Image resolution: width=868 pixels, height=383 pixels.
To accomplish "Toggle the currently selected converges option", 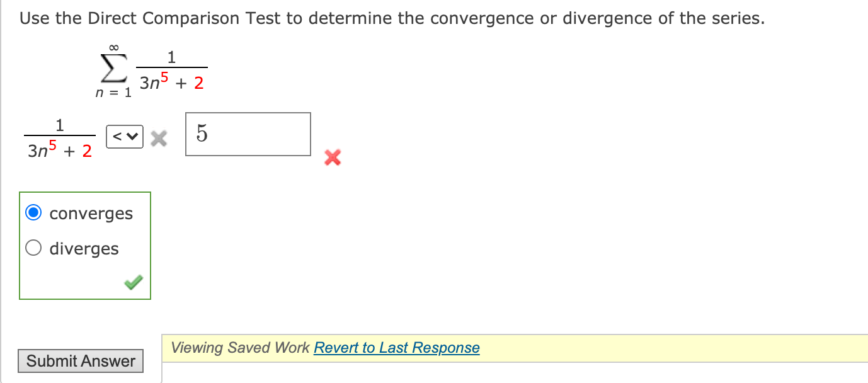I will coord(34,212).
